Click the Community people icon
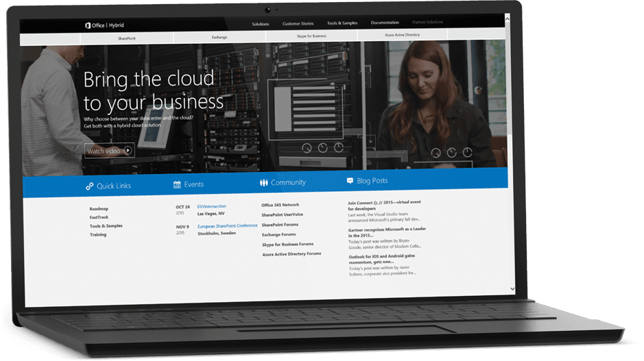 click(263, 182)
